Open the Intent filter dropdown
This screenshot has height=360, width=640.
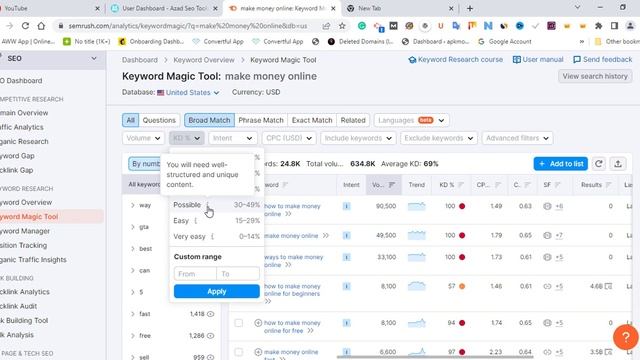pyautogui.click(x=233, y=138)
